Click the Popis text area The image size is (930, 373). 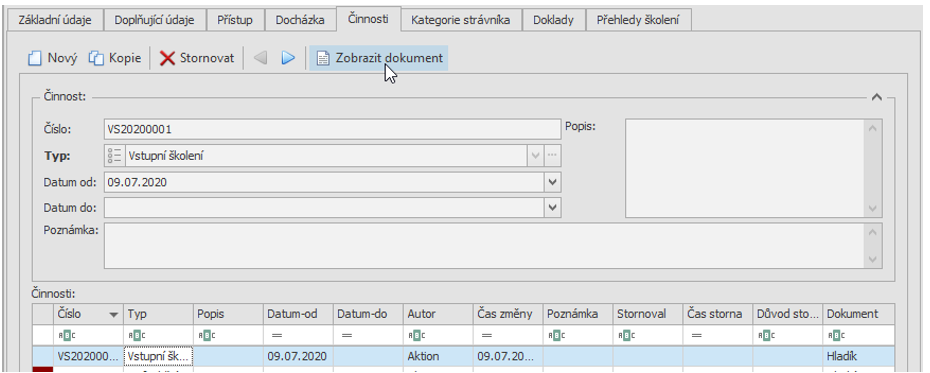746,168
